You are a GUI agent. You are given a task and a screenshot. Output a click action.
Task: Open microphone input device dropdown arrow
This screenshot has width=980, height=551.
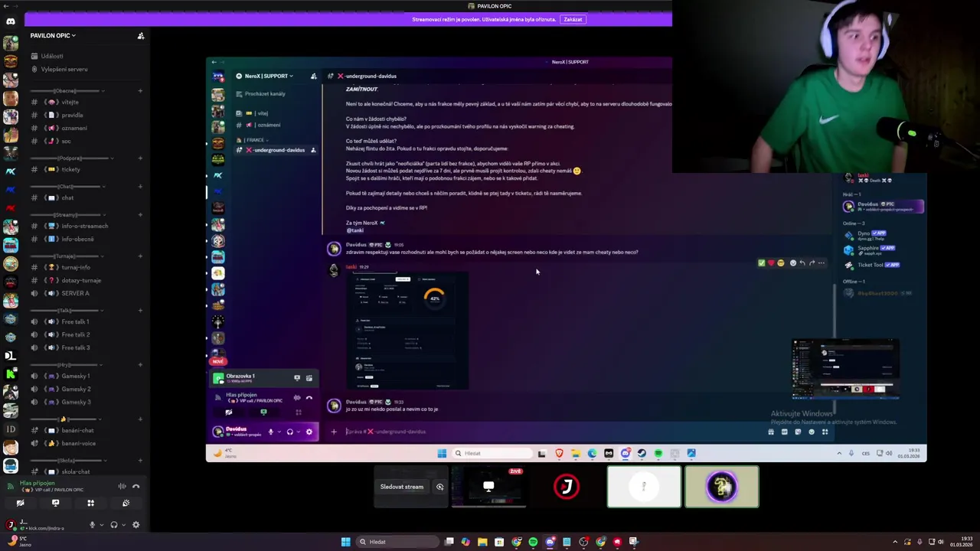(x=101, y=525)
